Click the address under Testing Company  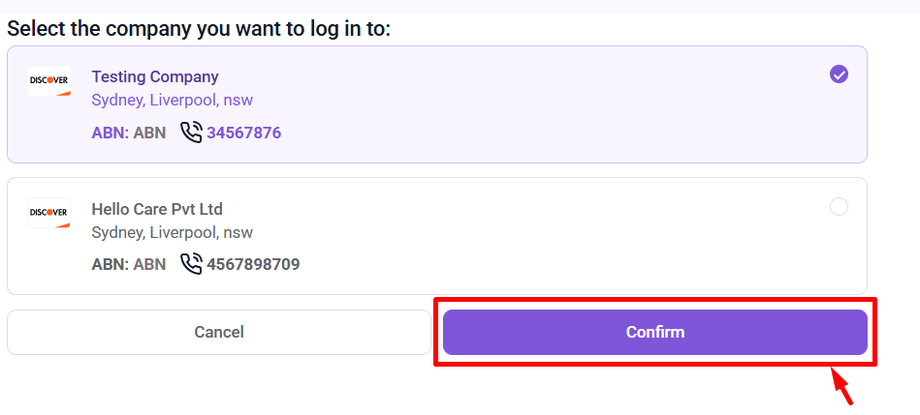(172, 100)
